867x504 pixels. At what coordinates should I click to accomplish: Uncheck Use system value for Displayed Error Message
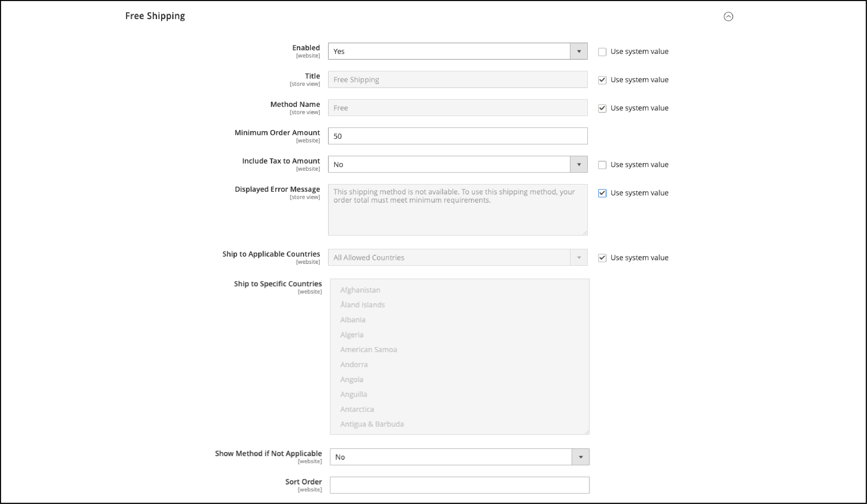click(x=602, y=193)
